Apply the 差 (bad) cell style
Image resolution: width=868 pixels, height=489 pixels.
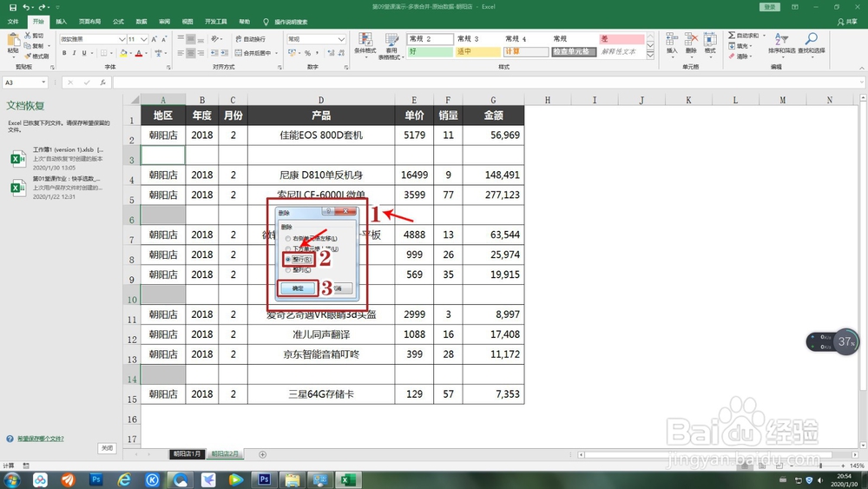click(621, 39)
